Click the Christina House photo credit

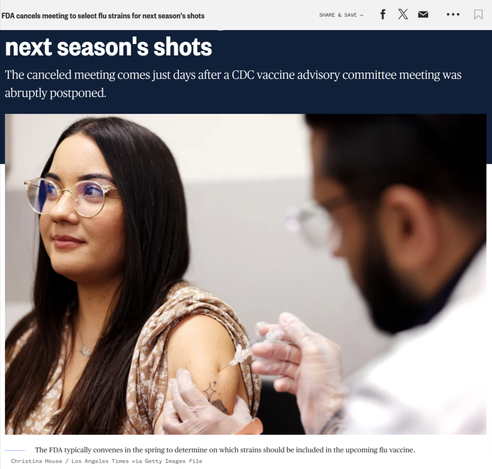(106, 461)
